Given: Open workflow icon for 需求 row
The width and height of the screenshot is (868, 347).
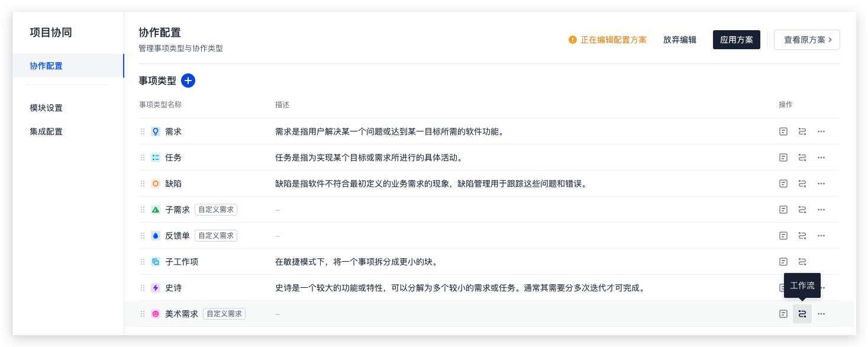Looking at the screenshot, I should pos(802,131).
